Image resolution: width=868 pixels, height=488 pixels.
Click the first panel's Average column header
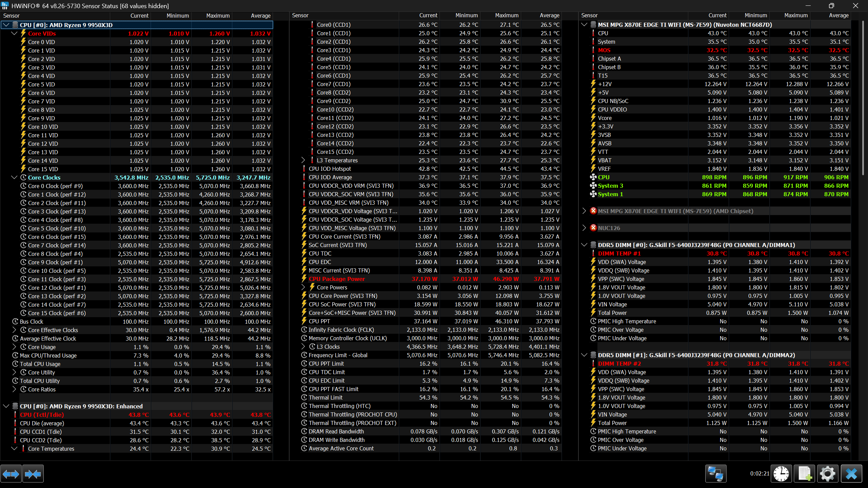tap(252, 16)
